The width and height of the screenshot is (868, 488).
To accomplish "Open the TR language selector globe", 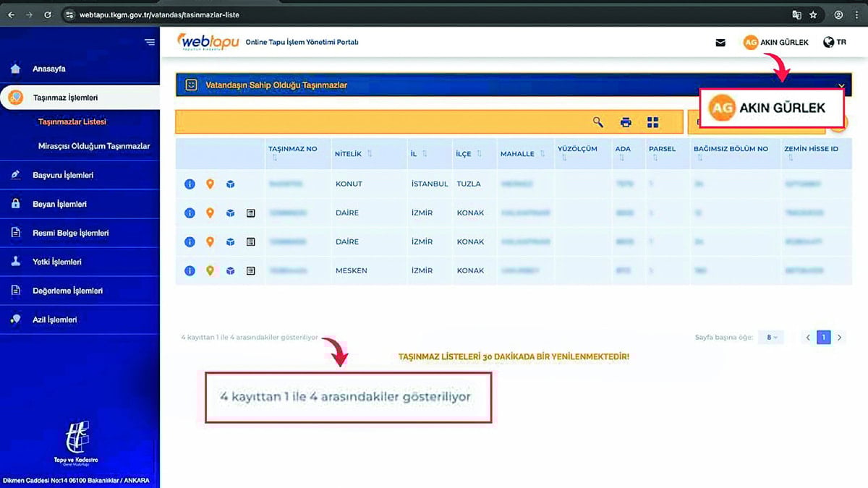I will pos(834,43).
